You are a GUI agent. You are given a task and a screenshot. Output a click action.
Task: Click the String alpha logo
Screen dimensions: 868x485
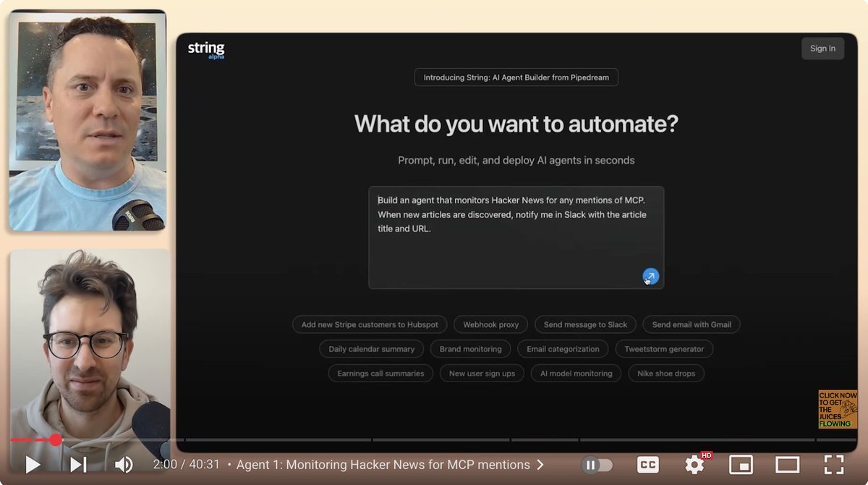(206, 50)
